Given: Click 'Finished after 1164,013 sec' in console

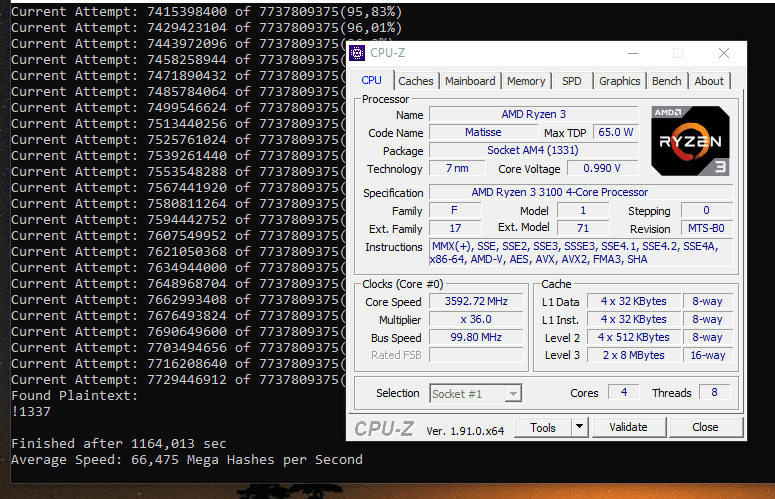Looking at the screenshot, I should [x=119, y=444].
